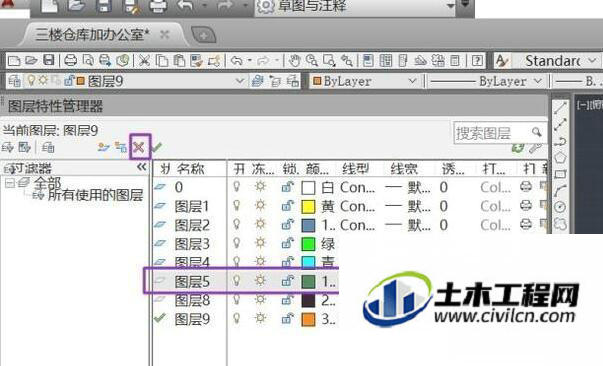
Task: Click the new drawing tab plus button
Action: click(204, 35)
